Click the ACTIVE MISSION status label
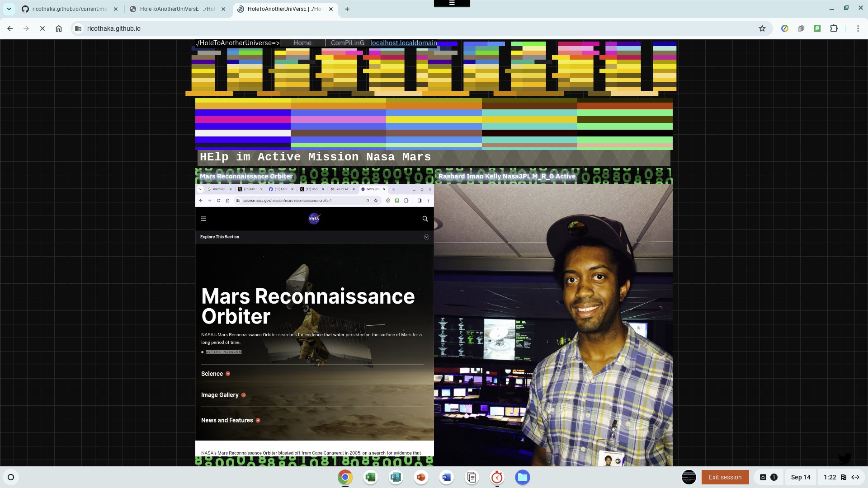The width and height of the screenshot is (868, 488). (x=223, y=352)
